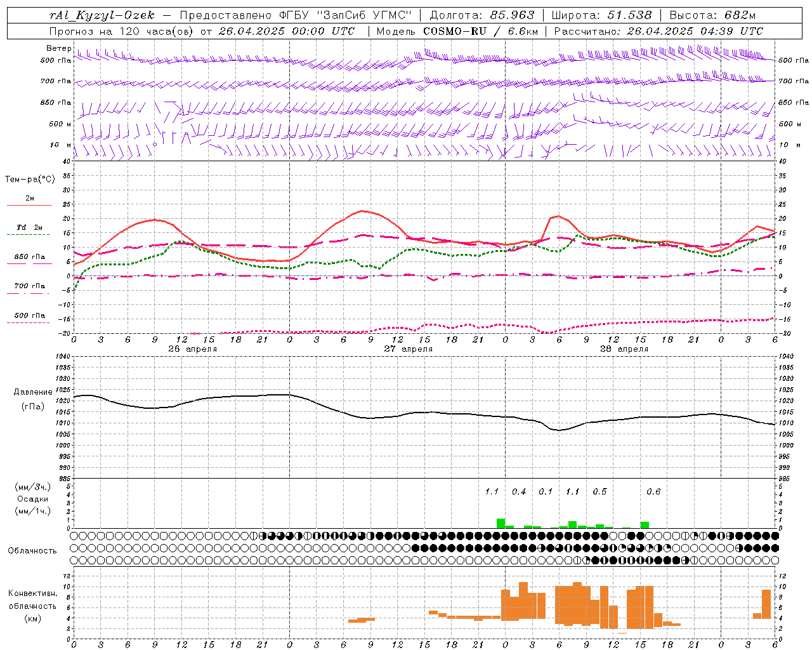Click the Долгота: 85.963 longitude value
This screenshot has width=812, height=650.
(482, 15)
